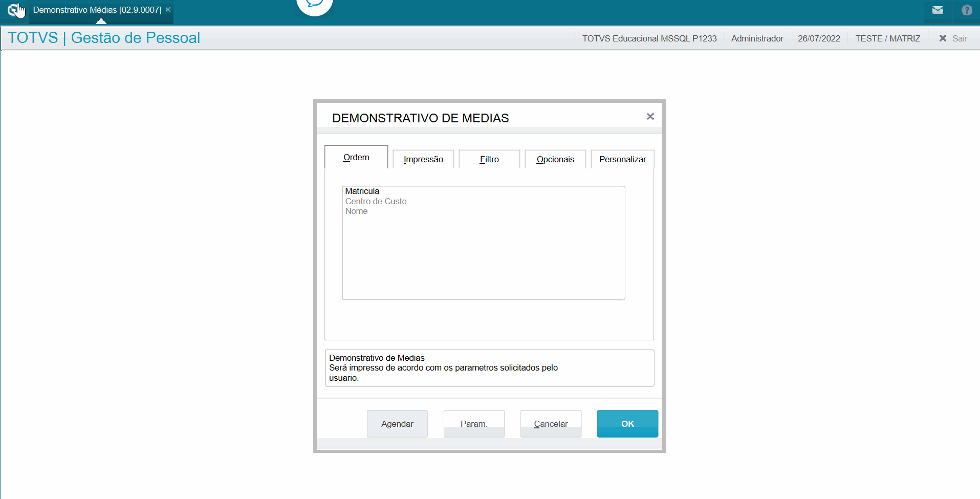This screenshot has width=980, height=499.
Task: Switch to the Impressão tab
Action: [x=423, y=159]
